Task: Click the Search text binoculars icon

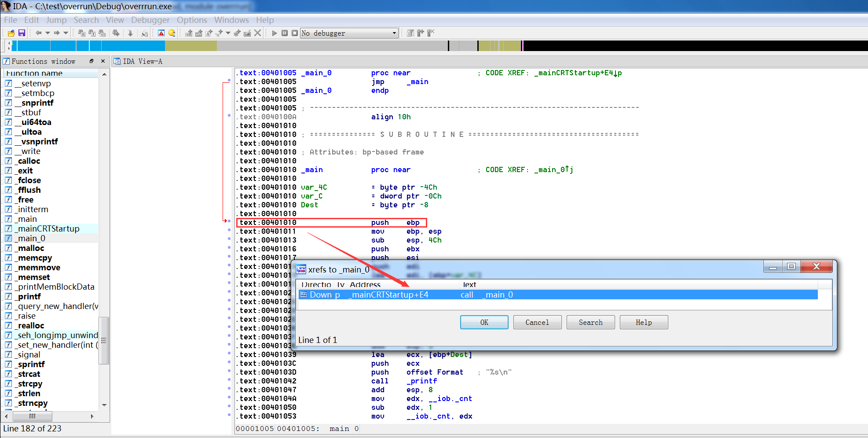Action: tap(92, 33)
